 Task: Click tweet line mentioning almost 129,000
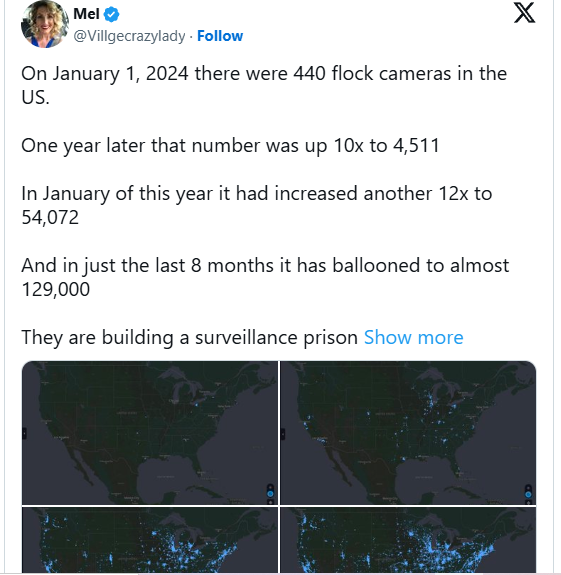point(265,277)
